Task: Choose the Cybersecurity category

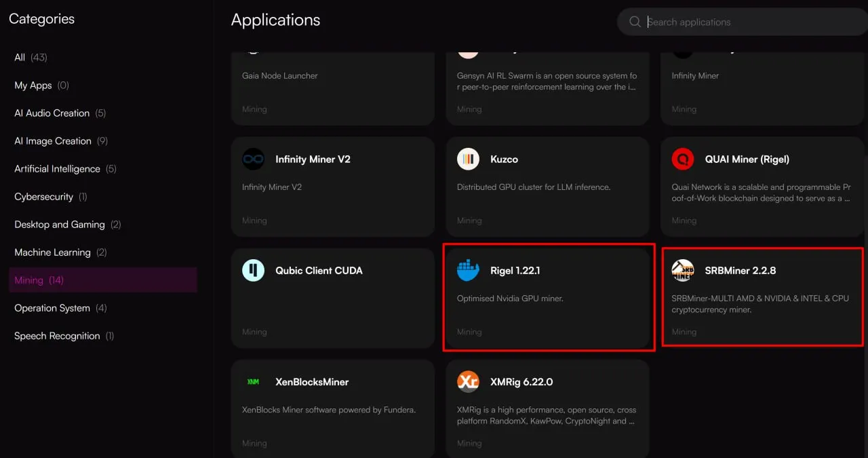Action: point(103,197)
